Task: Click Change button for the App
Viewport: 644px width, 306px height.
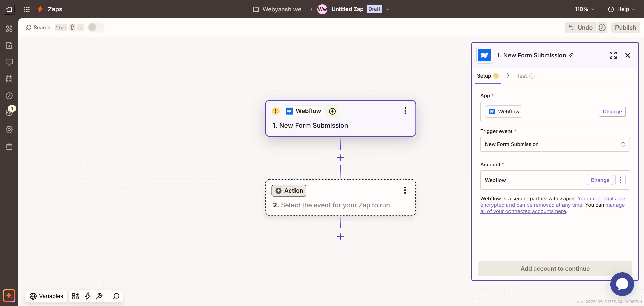Action: (x=612, y=112)
